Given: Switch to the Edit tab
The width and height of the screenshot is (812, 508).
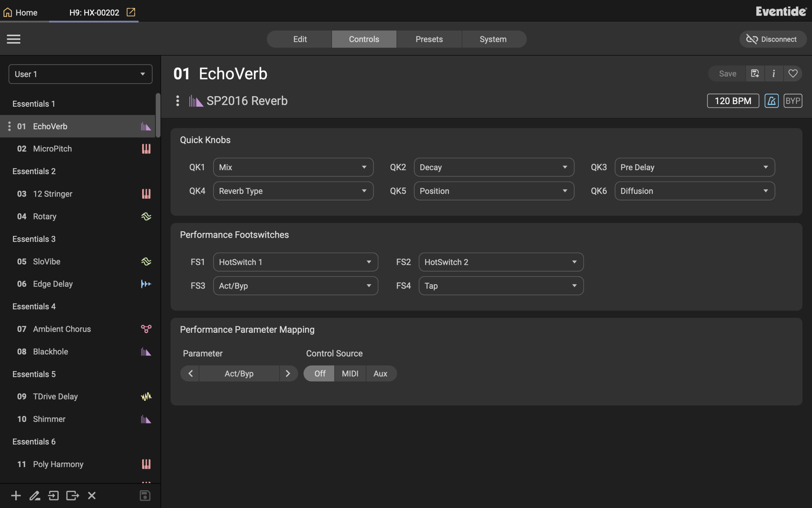Looking at the screenshot, I should coord(299,39).
